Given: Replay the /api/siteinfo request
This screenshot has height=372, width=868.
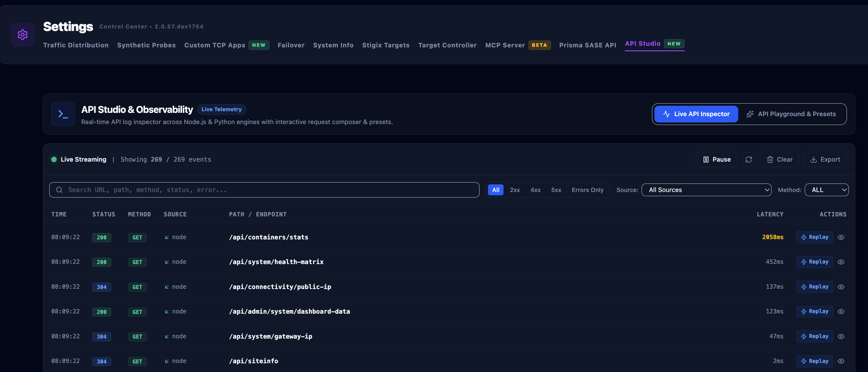Looking at the screenshot, I should tap(814, 361).
